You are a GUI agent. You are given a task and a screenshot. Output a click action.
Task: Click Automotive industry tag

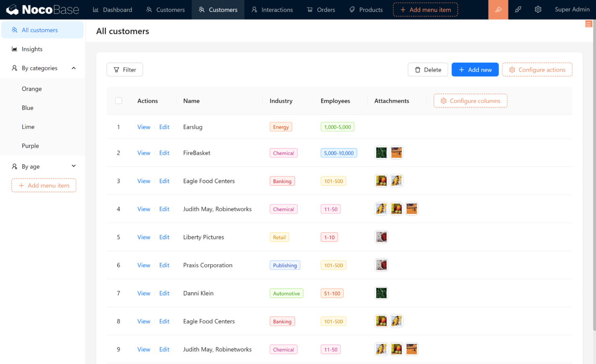tap(286, 293)
